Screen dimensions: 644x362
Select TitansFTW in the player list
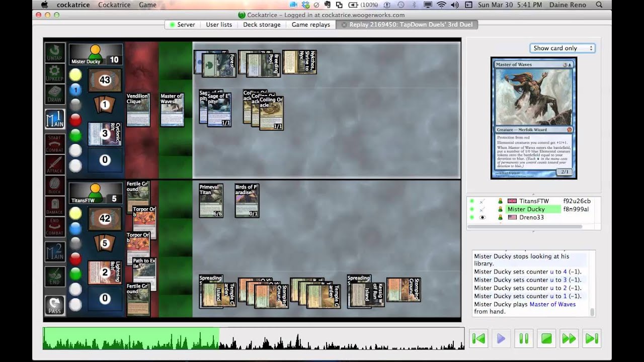[x=534, y=201]
